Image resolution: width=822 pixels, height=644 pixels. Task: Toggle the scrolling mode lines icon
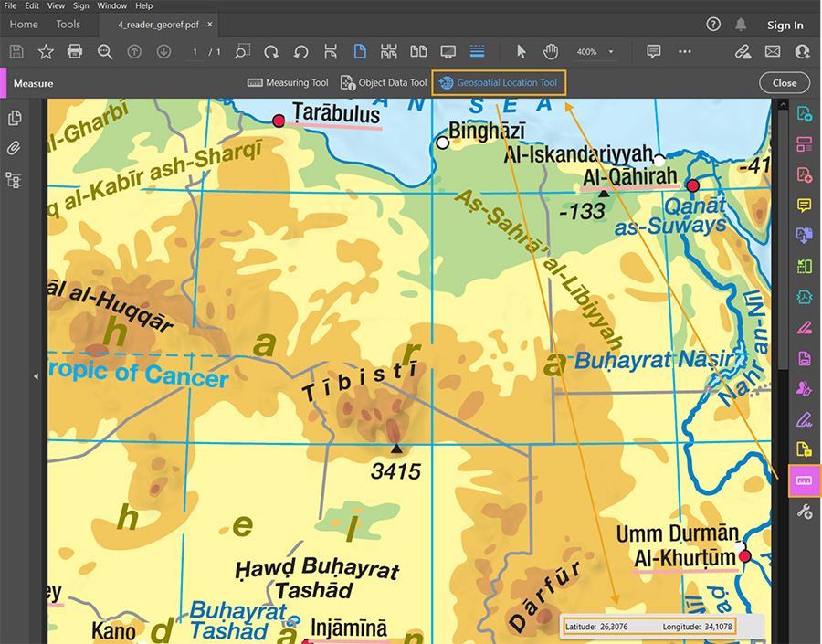pyautogui.click(x=477, y=51)
